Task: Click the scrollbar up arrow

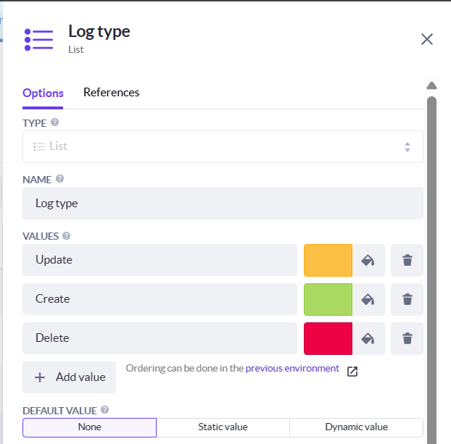Action: [x=432, y=86]
